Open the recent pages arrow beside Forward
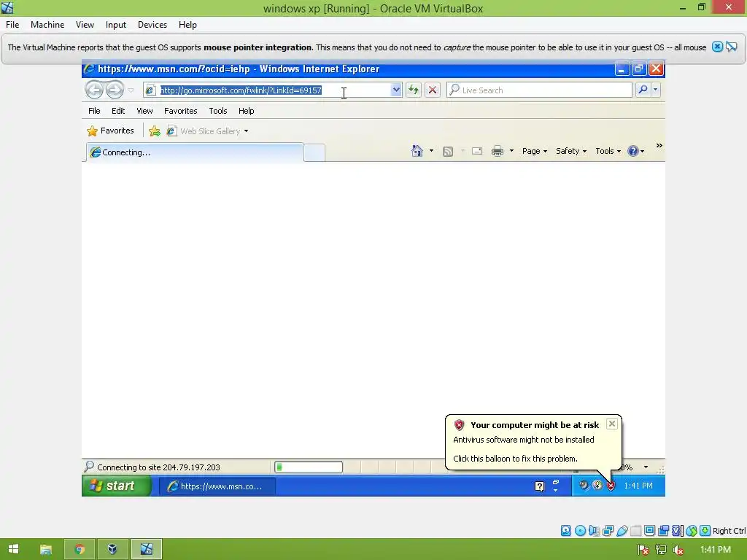Screen dimensions: 747x560 click(x=131, y=90)
